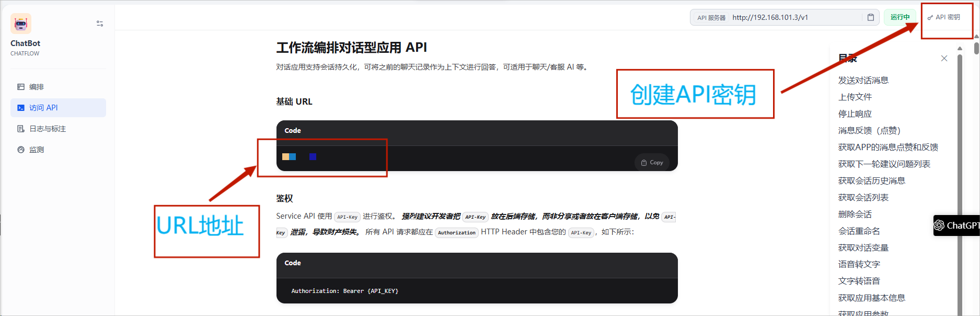Copy the base URL code block
The height and width of the screenshot is (316, 980).
pyautogui.click(x=652, y=163)
